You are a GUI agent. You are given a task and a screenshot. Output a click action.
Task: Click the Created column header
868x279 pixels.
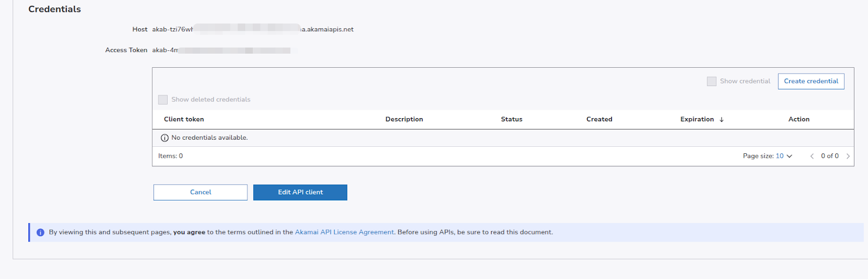(599, 119)
